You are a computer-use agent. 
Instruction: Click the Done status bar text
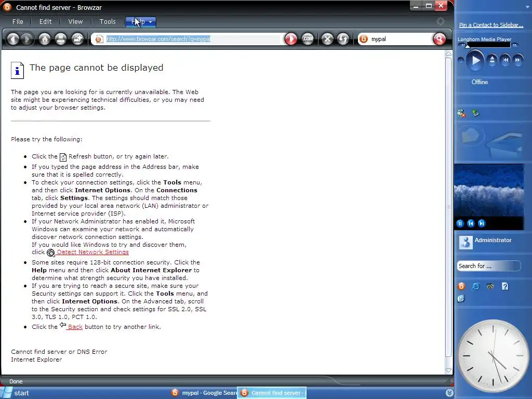[x=16, y=381]
